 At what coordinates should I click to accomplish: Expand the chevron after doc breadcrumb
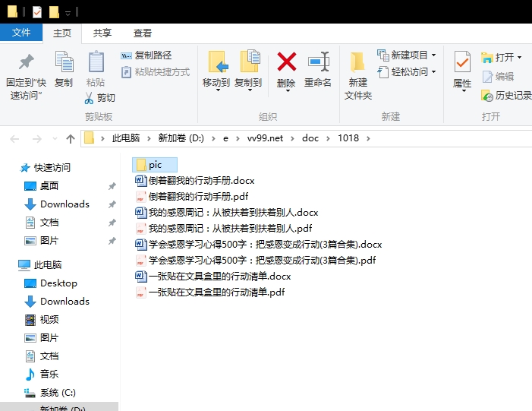click(328, 138)
